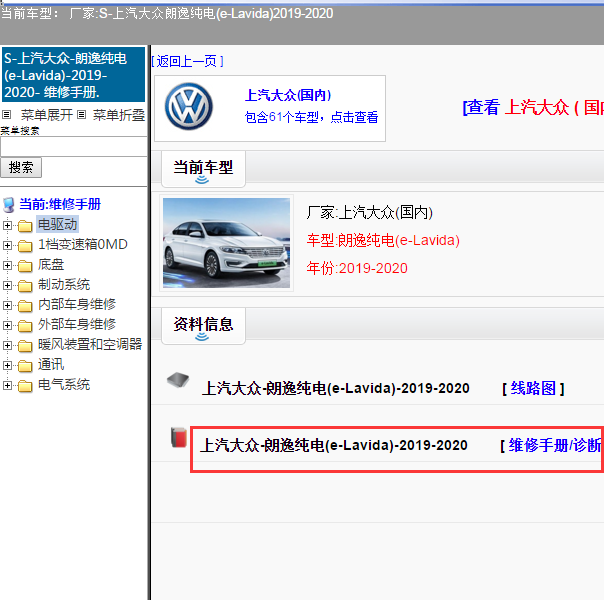Open the 线路图 link

(534, 388)
